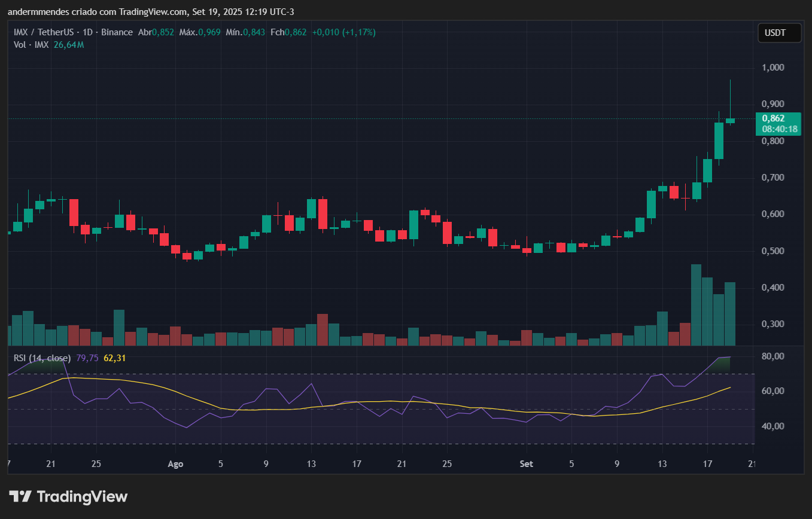Click the Set date label on time axis

(x=526, y=464)
